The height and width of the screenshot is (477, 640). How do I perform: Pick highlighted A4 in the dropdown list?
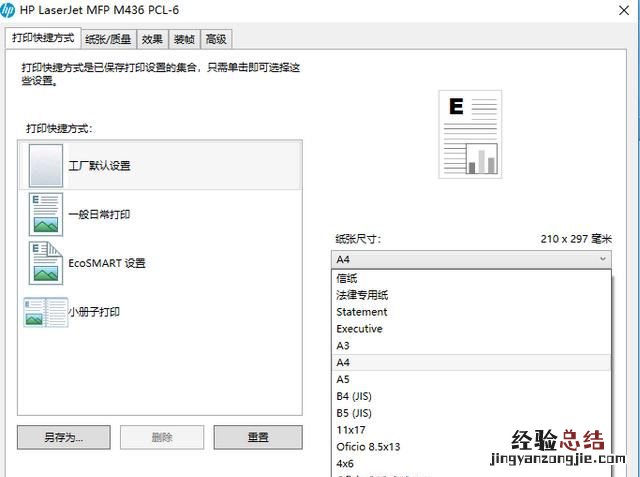point(471,362)
